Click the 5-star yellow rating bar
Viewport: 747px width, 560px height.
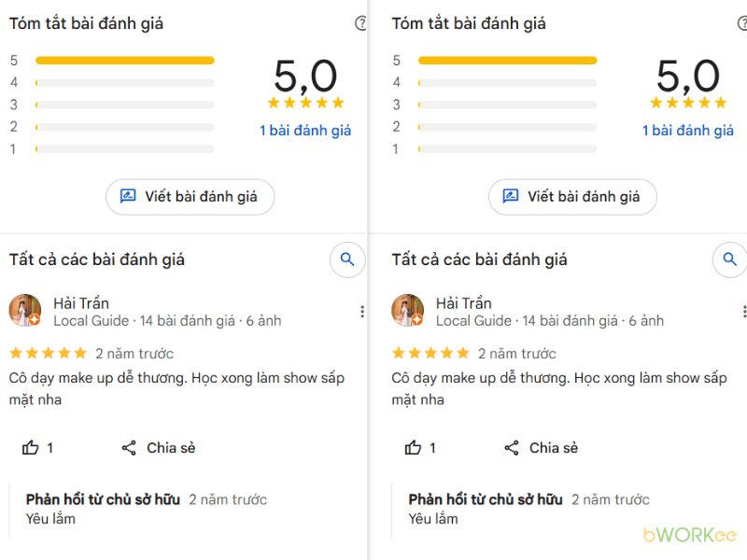click(128, 59)
